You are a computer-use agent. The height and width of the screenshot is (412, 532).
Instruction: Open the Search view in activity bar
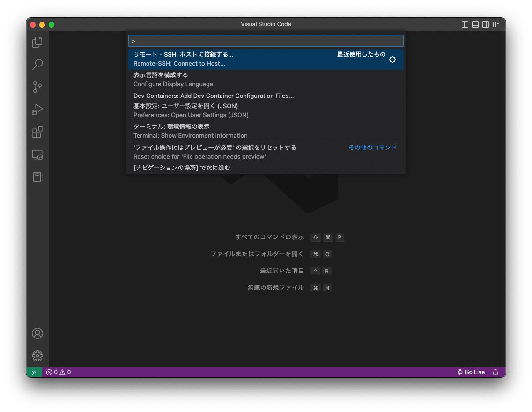(x=37, y=65)
